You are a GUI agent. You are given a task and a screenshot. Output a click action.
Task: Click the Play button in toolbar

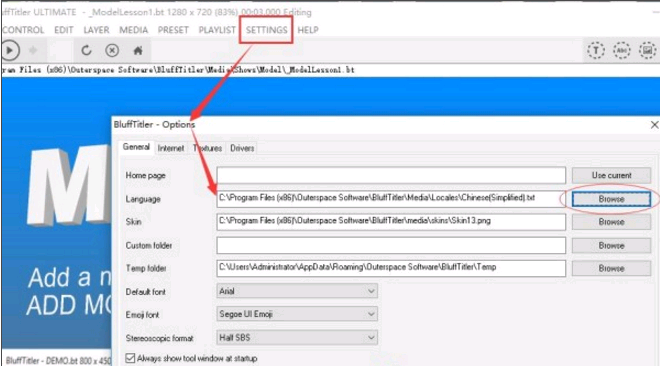(10, 50)
